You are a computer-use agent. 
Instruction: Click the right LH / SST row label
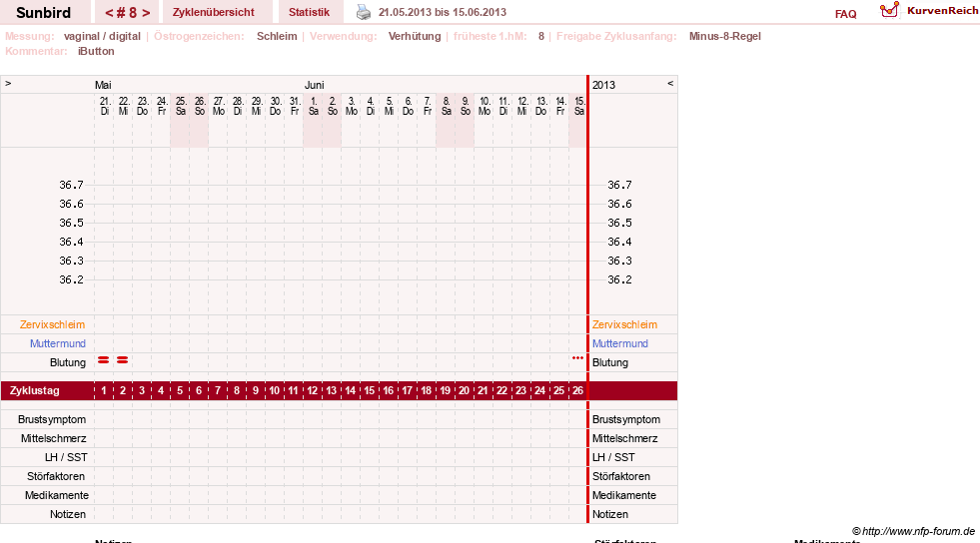click(613, 457)
